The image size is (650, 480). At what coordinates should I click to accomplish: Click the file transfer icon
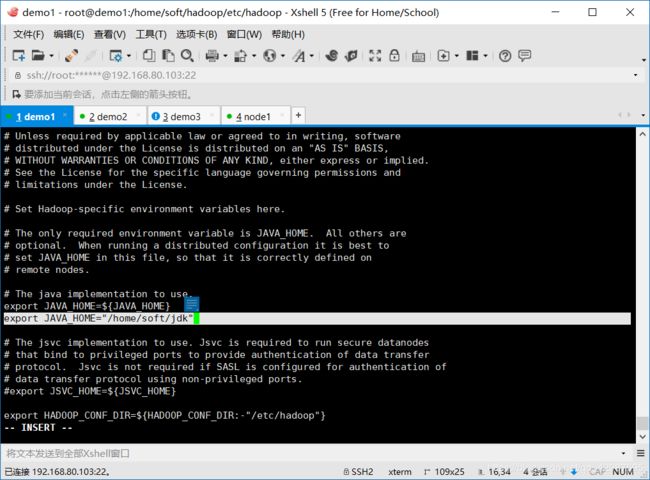tap(241, 56)
